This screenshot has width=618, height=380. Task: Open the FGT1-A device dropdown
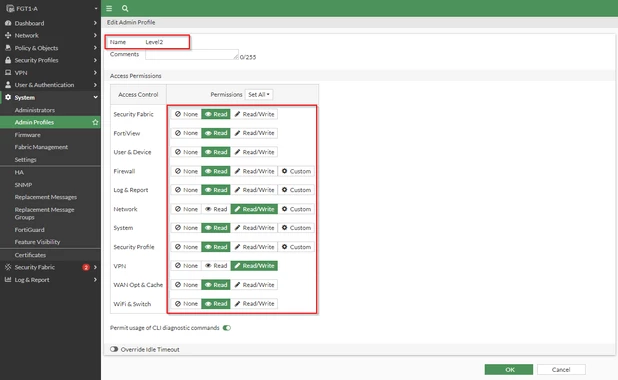(x=96, y=8)
